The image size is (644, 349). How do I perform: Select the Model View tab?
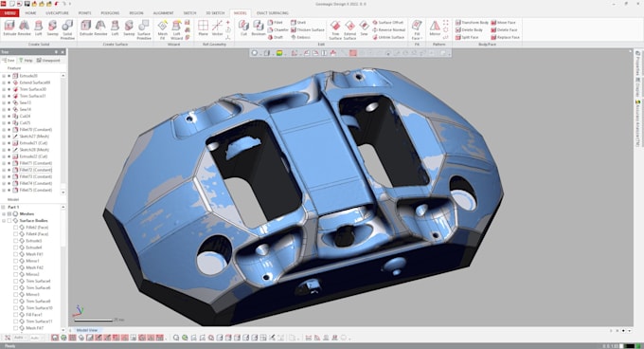(87, 330)
